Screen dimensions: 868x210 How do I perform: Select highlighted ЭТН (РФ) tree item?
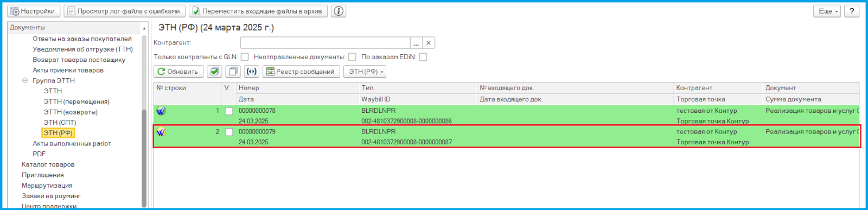[x=58, y=133]
